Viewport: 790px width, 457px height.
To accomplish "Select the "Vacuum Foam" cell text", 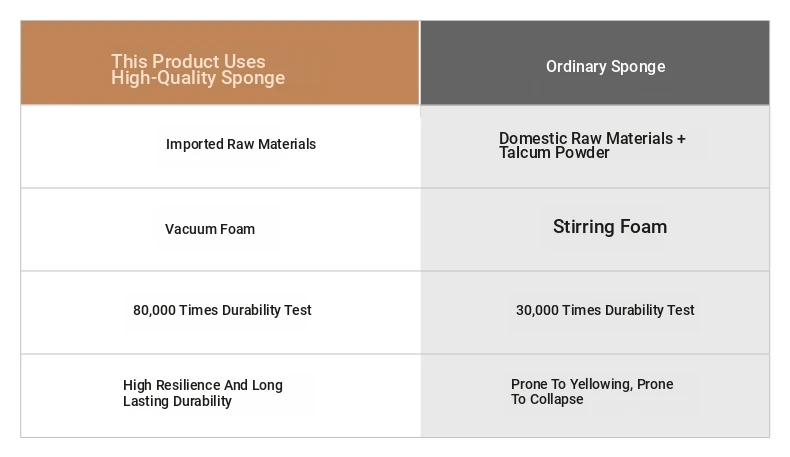I will [x=210, y=229].
